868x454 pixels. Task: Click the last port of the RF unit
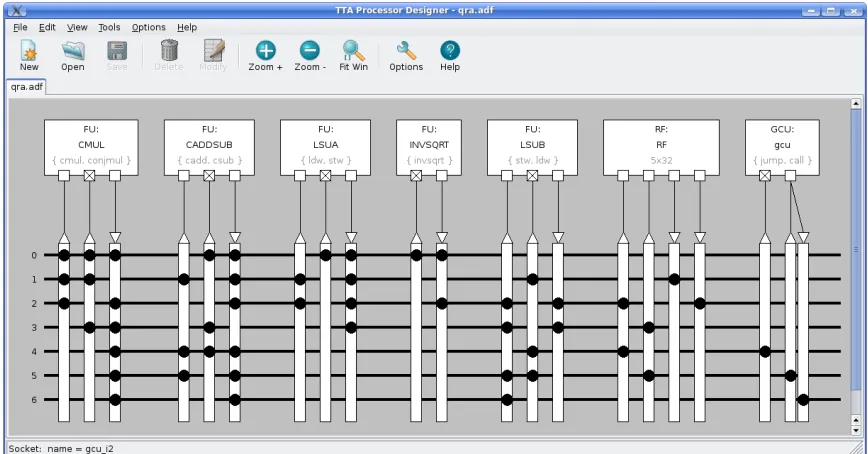pos(700,176)
